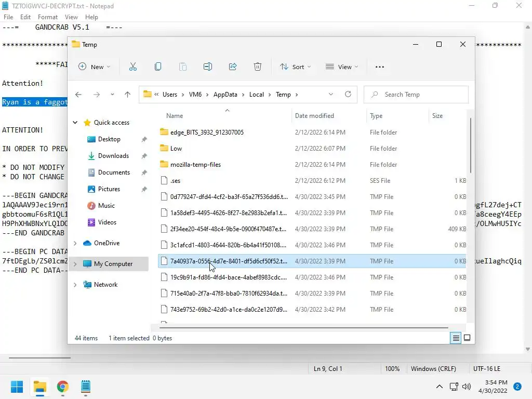The width and height of the screenshot is (532, 399).
Task: Select Downloads in Quick access
Action: 113,156
